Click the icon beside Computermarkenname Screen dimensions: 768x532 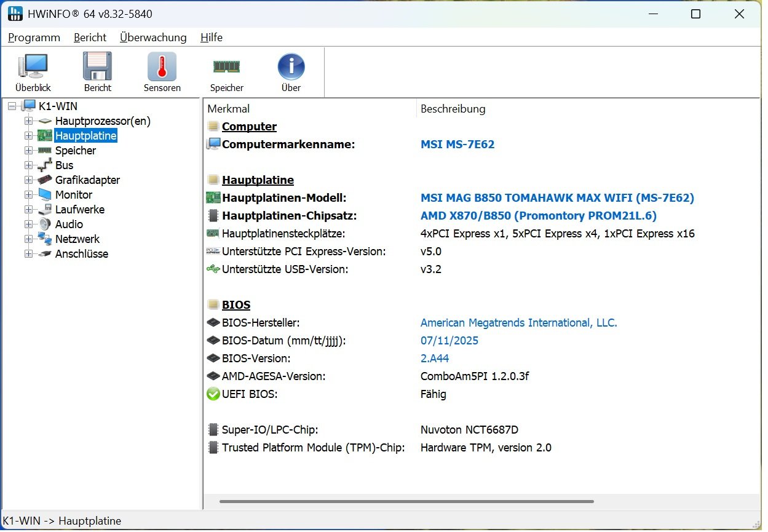[213, 145]
